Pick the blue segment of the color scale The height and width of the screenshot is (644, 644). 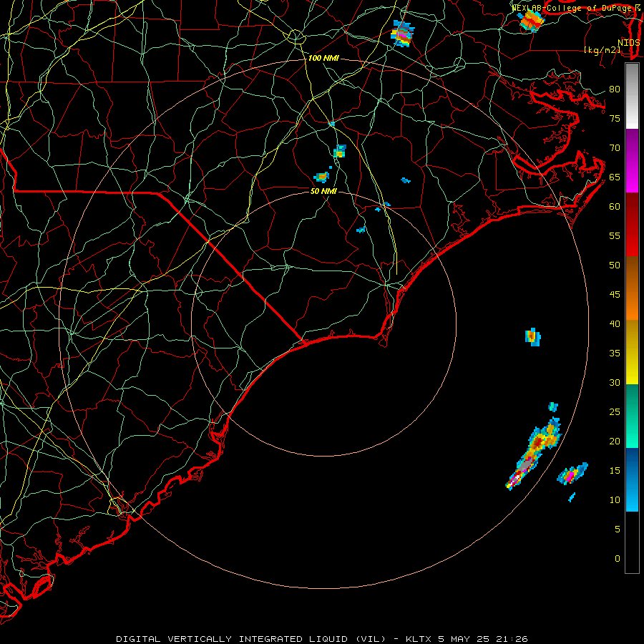632,479
